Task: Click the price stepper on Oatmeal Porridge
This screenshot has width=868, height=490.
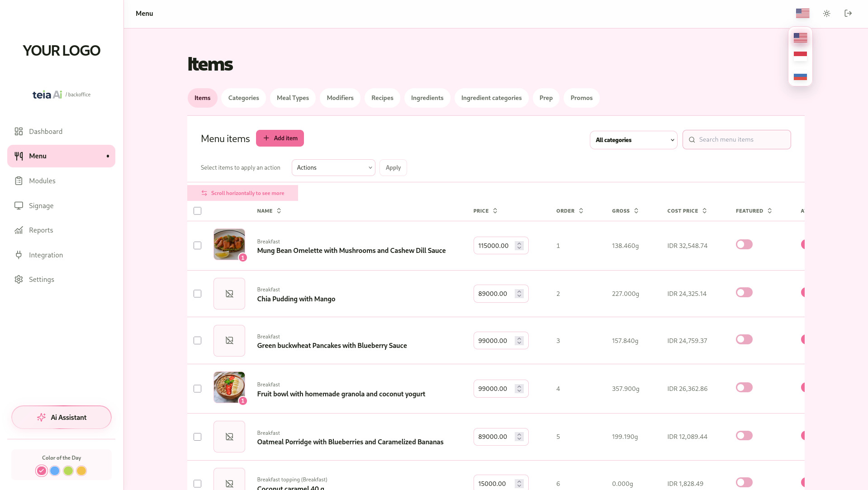Action: [x=519, y=437]
